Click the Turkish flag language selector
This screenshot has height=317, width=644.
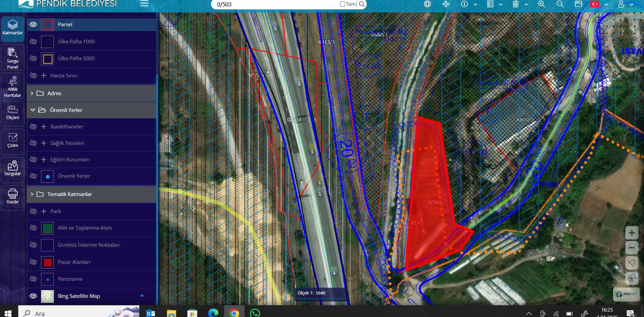[x=595, y=4]
